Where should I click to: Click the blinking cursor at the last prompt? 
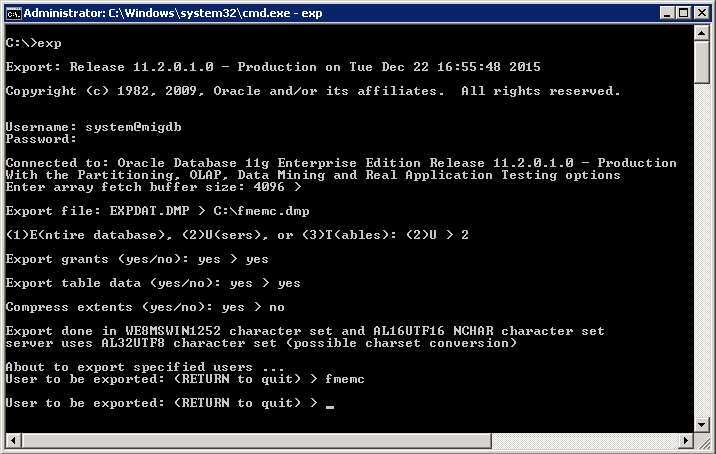330,405
